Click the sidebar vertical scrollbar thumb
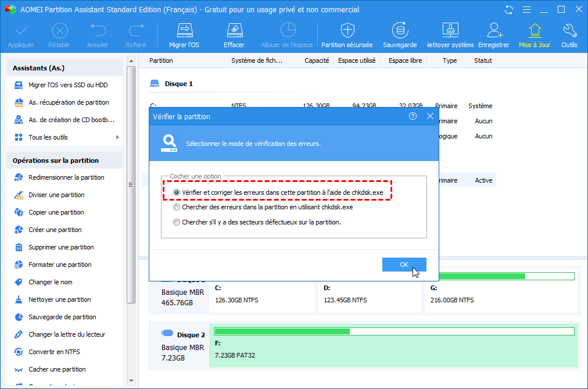The image size is (588, 389). pyautogui.click(x=131, y=185)
